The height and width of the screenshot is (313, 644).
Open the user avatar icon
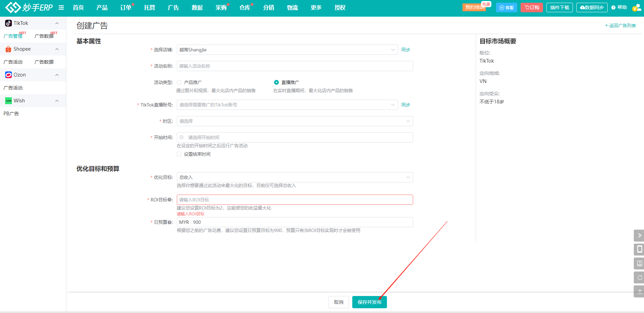[636, 7]
